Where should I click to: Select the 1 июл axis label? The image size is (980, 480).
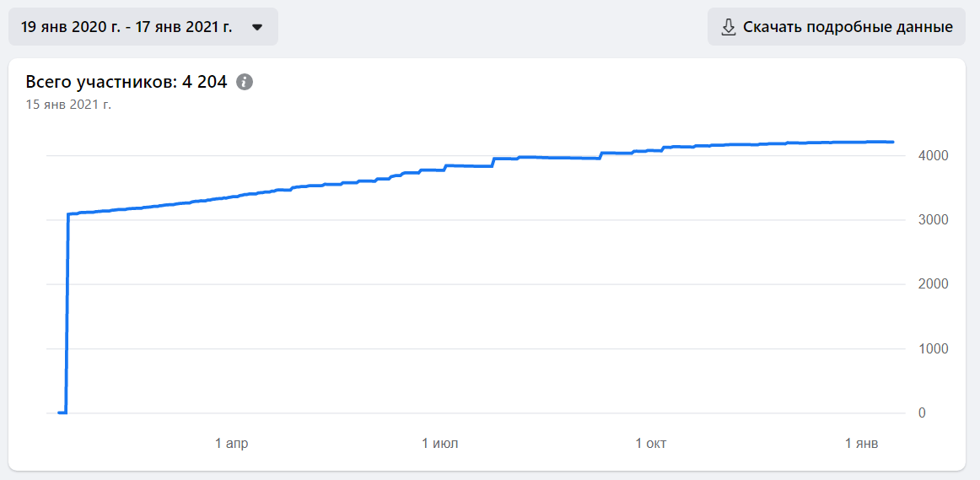(x=440, y=444)
